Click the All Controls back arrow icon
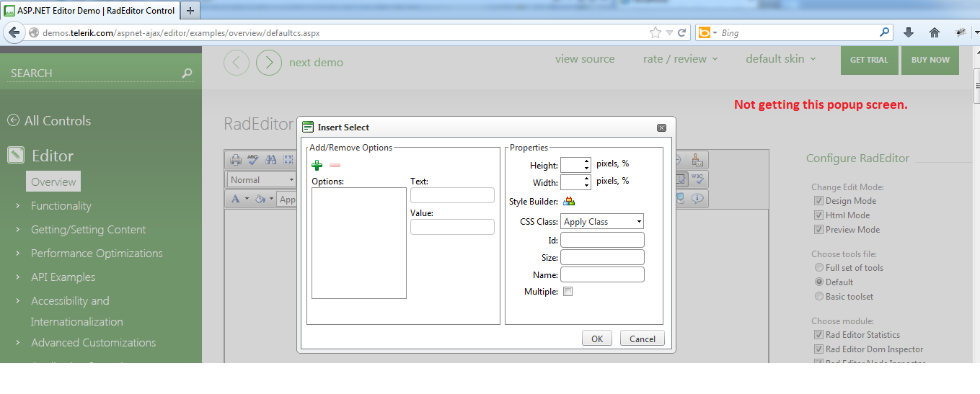The image size is (980, 394). (x=13, y=120)
